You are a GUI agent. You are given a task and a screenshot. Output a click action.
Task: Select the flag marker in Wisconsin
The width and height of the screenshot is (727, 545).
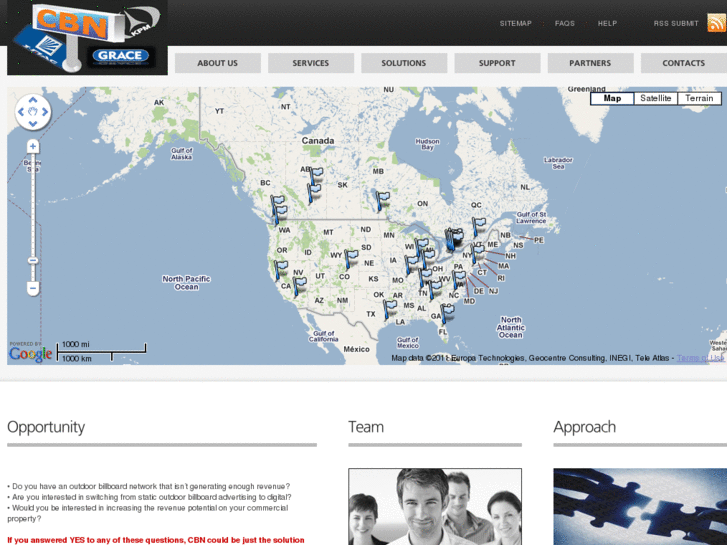(421, 248)
